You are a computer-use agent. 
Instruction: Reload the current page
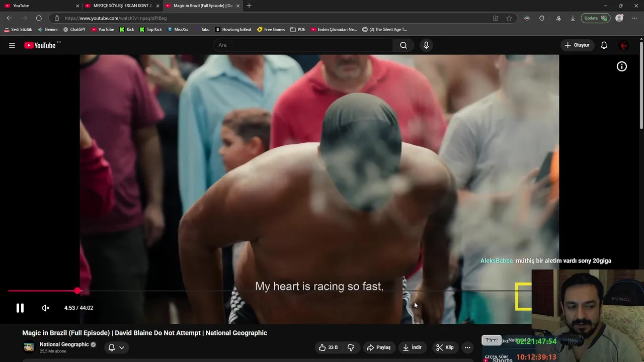point(39,18)
